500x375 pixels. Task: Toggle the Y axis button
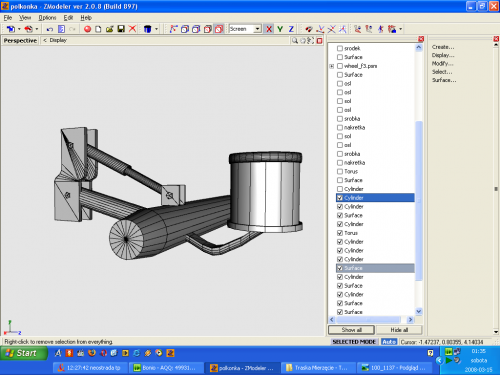(x=280, y=29)
